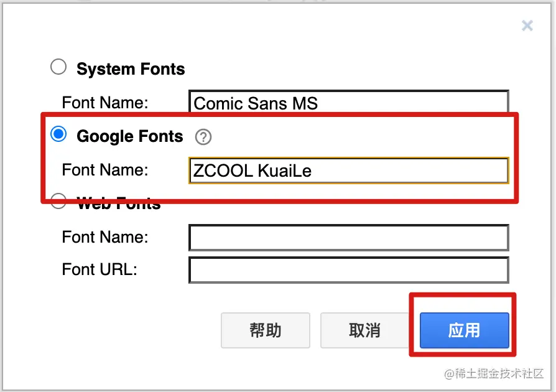The width and height of the screenshot is (556, 392).
Task: Click the Font Name label beside Comic Sans MS
Action: pos(104,102)
